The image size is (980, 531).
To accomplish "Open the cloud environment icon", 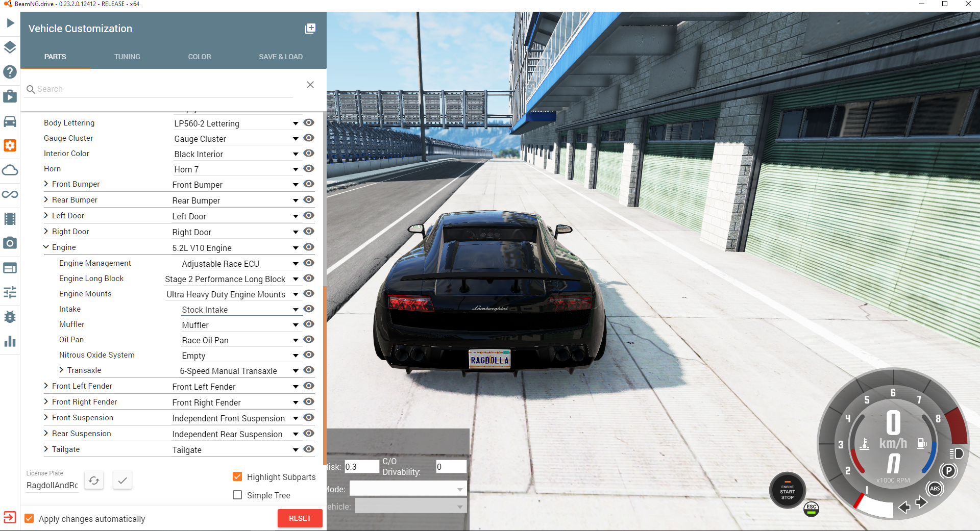I will coord(10,170).
